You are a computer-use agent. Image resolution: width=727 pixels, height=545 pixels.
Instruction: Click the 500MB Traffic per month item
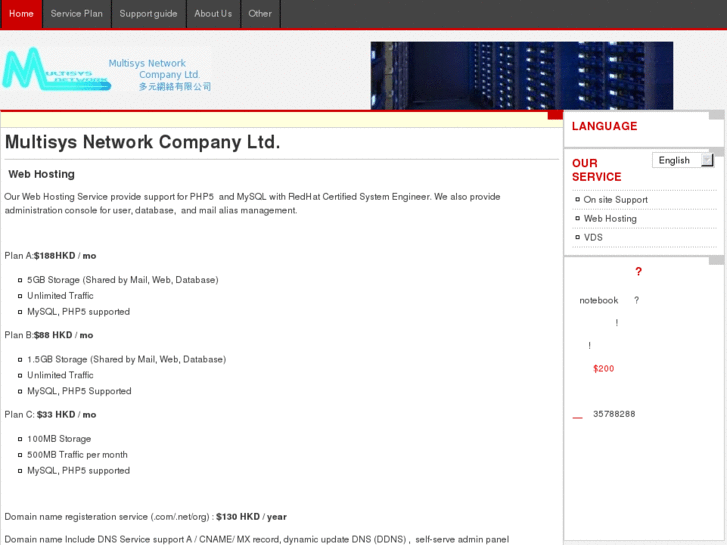click(77, 455)
